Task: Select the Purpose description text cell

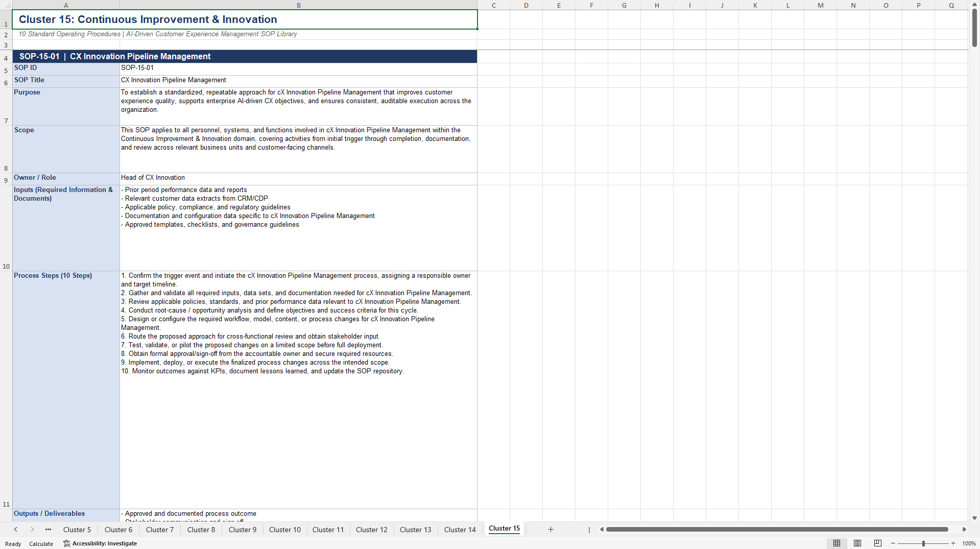Action: [298, 106]
